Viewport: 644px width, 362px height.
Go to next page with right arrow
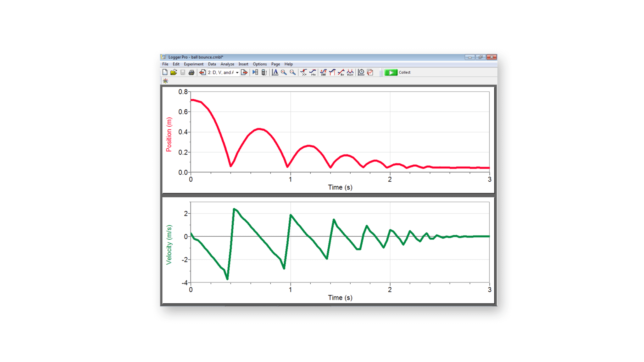coord(244,73)
